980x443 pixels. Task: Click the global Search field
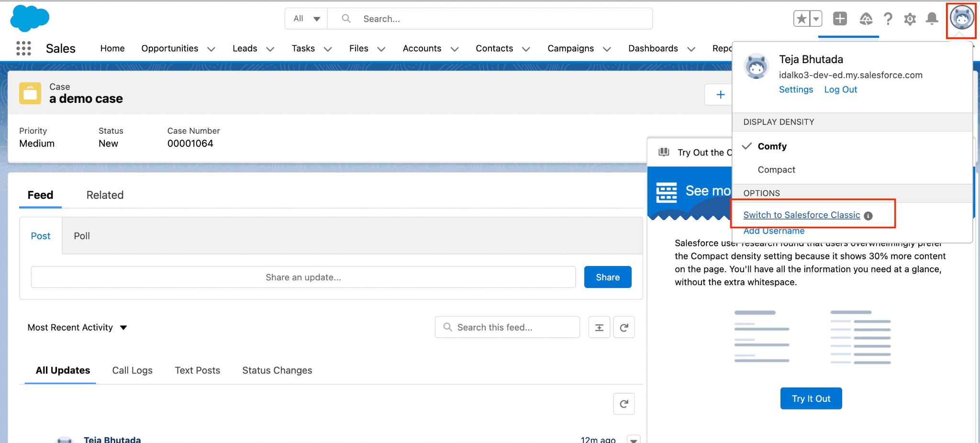point(490,19)
